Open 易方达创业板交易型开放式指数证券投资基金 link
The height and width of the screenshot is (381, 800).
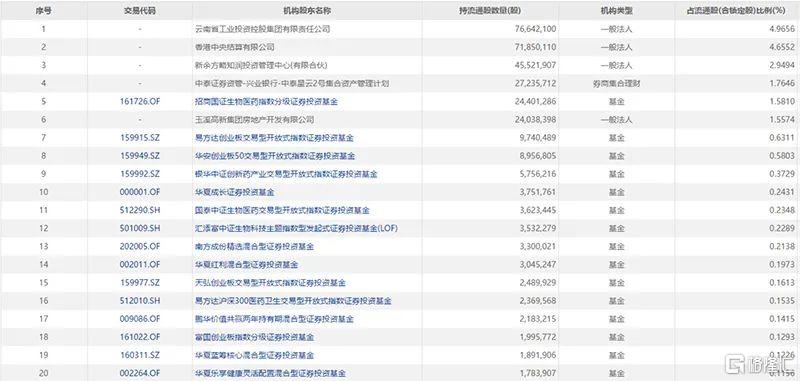point(274,138)
